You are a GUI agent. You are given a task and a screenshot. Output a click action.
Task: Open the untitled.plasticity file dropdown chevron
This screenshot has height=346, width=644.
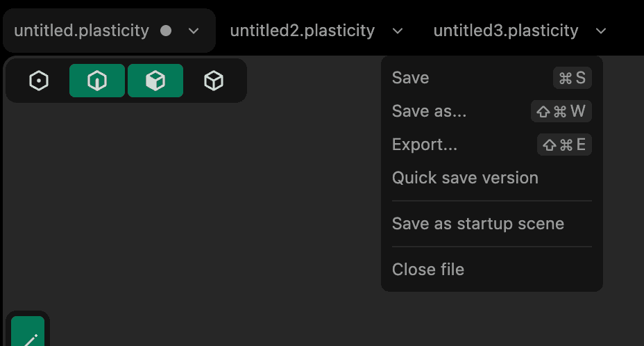[194, 31]
